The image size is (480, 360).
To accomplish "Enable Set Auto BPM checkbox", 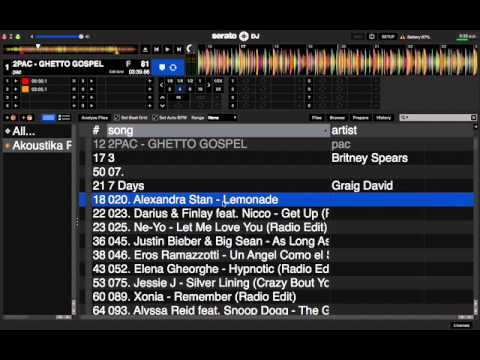I will [x=155, y=118].
